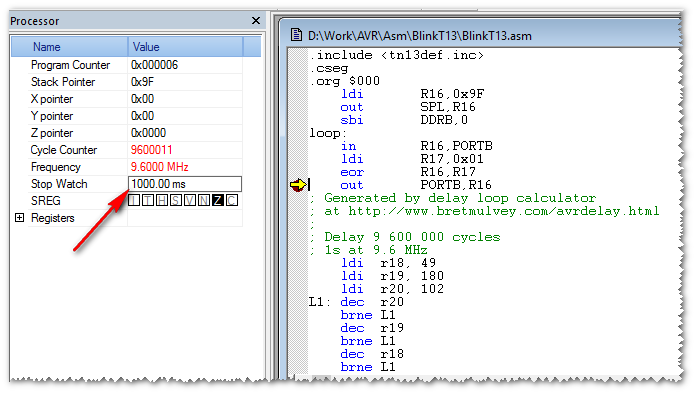Click the bretmulvey.com avrdelay.html URL comment
The height and width of the screenshot is (398, 700).
(484, 211)
